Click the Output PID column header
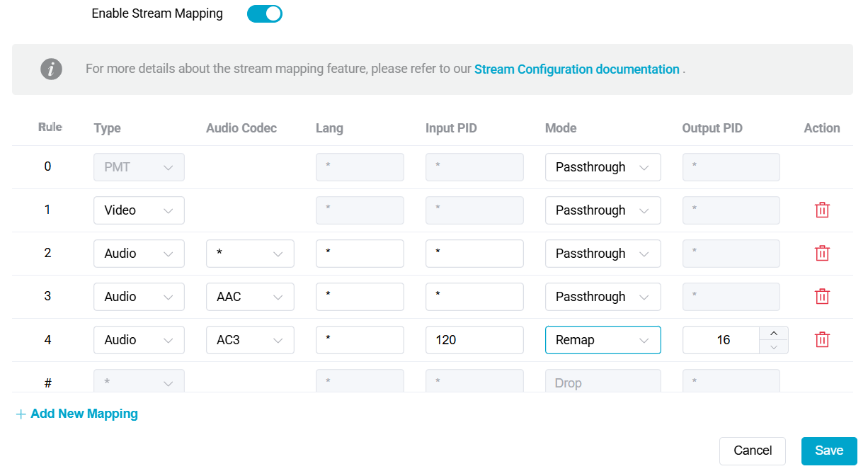The width and height of the screenshot is (868, 476). coord(712,128)
